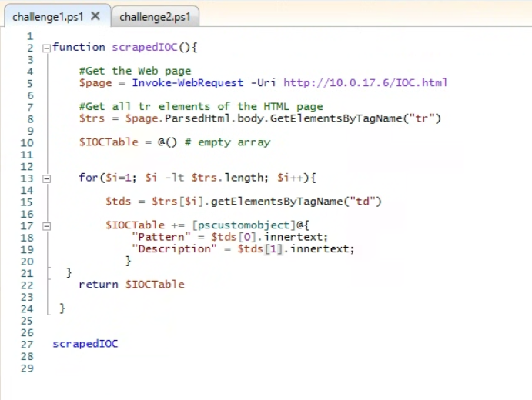The width and height of the screenshot is (532, 400).
Task: Click line number 29 in the gutter
Action: coord(29,368)
